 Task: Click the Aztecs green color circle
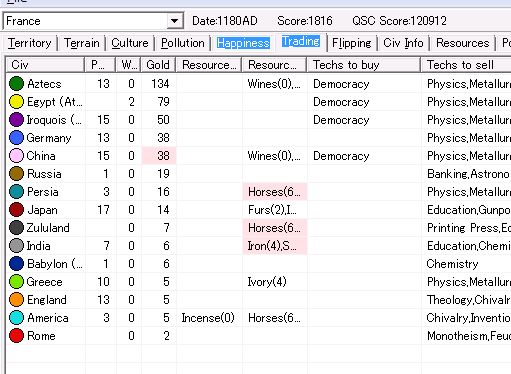click(16, 84)
